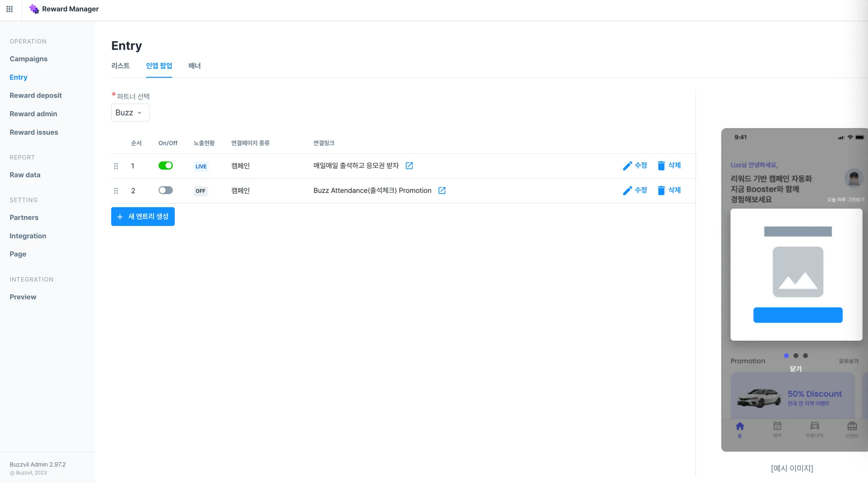Grab drag handle of entry 1

[116, 166]
